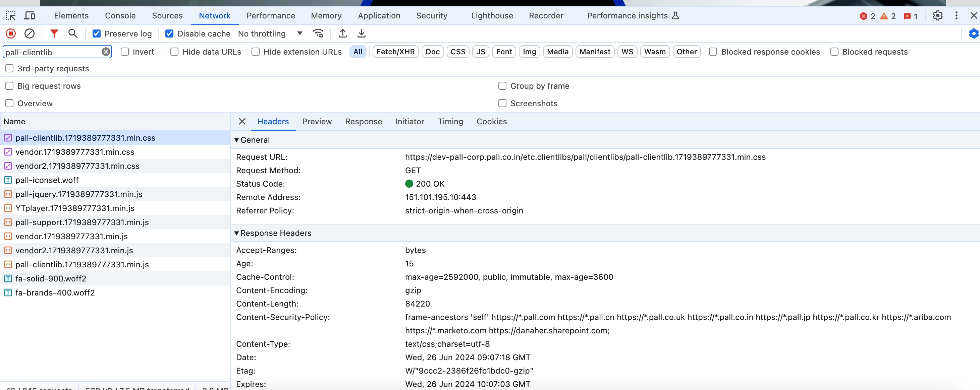Open DevTools settings gear
980x390 pixels.
point(937,16)
